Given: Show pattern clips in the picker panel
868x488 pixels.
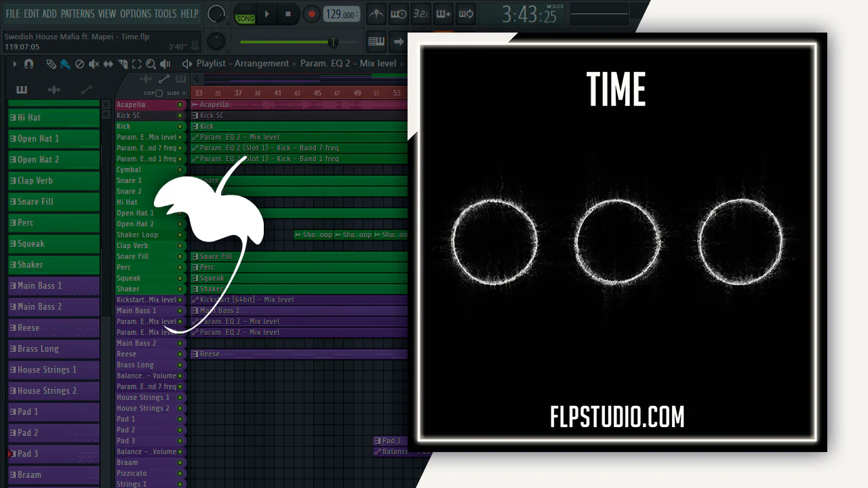Looking at the screenshot, I should click(x=22, y=89).
